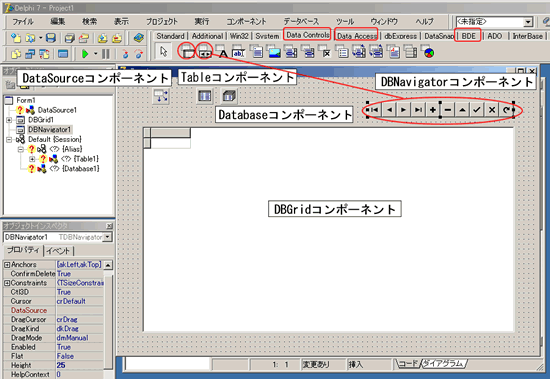550x379 pixels.
Task: Click the navigator Refresh button
Action: pos(506,110)
